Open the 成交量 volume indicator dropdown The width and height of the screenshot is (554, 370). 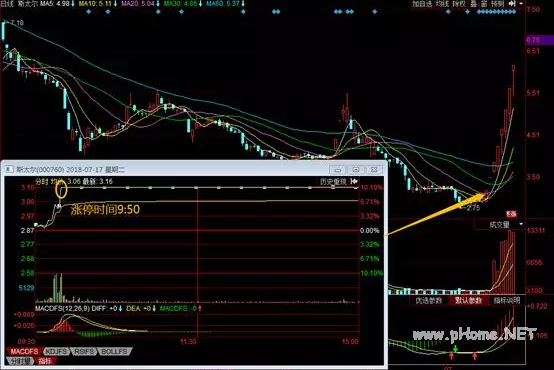tap(499, 224)
